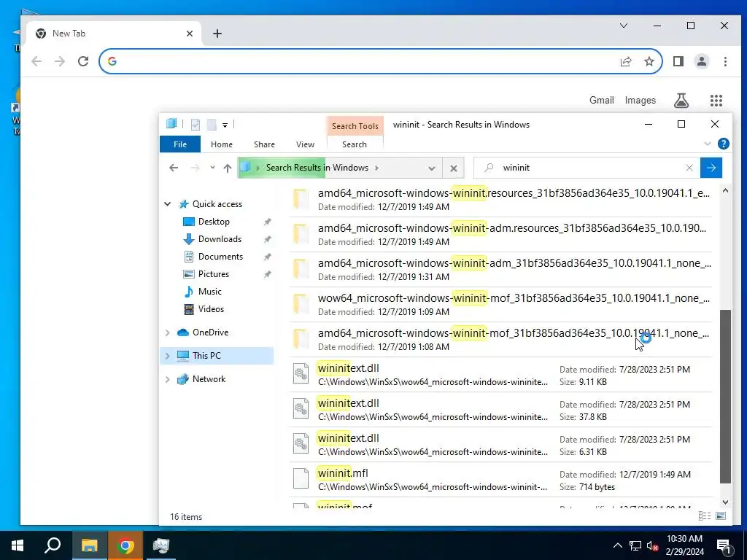747x560 pixels.
Task: Switch to details view layout icon
Action: pos(704,516)
